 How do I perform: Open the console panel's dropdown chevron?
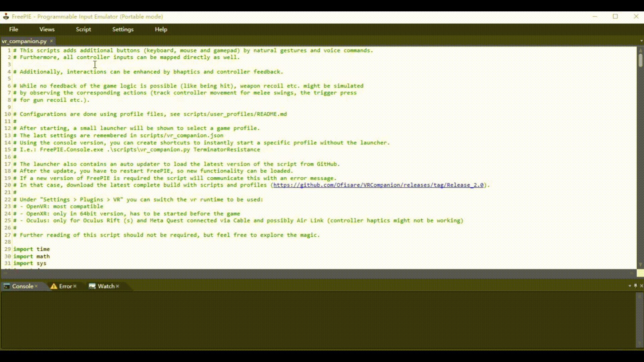pyautogui.click(x=630, y=286)
